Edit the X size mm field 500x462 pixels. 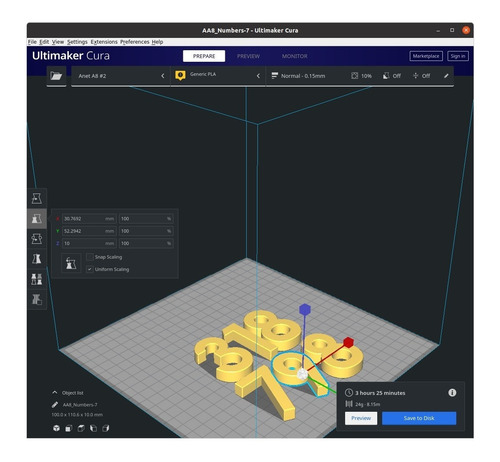89,219
